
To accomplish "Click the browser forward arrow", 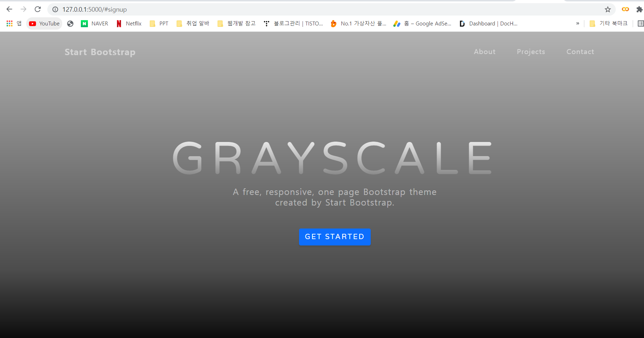I will pyautogui.click(x=24, y=9).
